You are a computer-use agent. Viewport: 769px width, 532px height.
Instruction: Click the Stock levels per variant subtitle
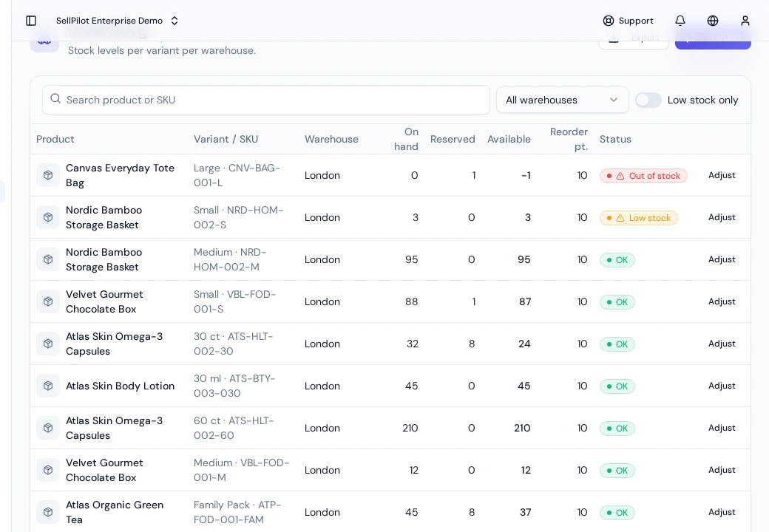[162, 50]
